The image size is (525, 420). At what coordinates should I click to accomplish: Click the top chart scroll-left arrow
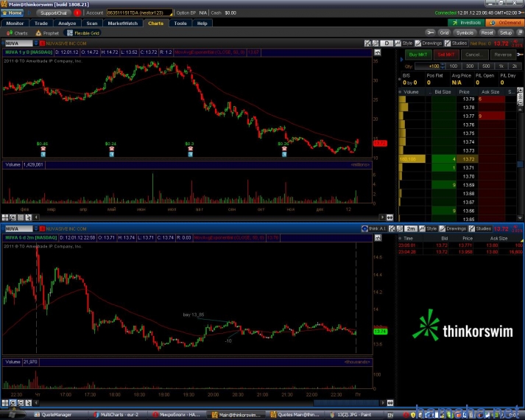(x=36, y=217)
